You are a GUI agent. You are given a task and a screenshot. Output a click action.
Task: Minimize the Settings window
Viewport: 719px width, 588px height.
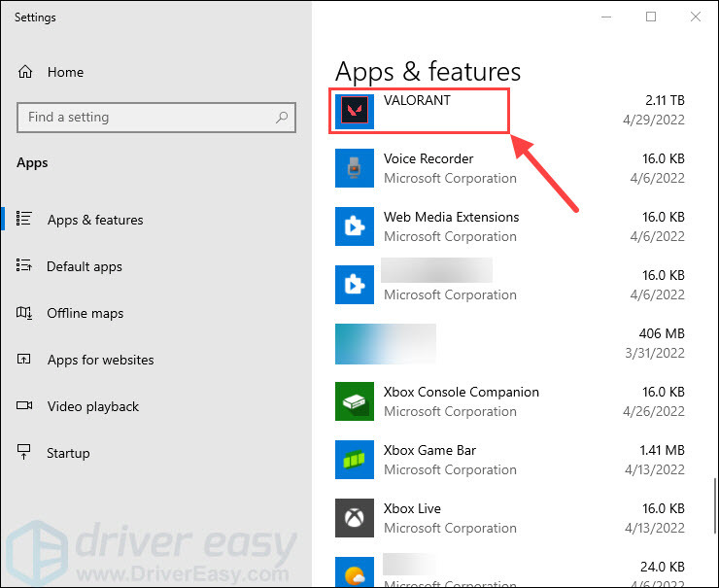606,17
